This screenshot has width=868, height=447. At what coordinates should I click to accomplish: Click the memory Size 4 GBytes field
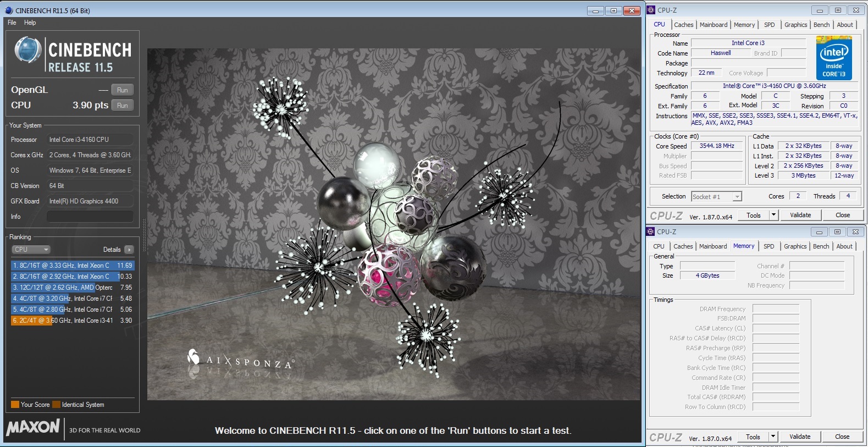point(707,275)
